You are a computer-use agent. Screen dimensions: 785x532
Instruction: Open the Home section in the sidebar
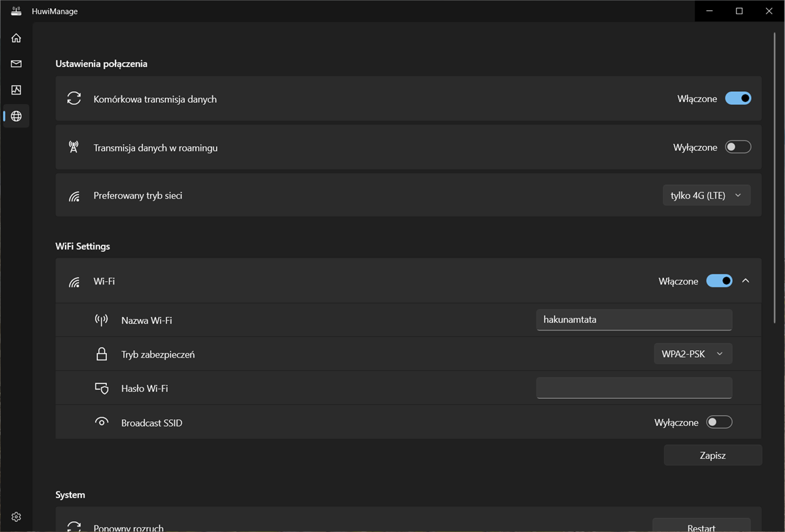coord(16,38)
